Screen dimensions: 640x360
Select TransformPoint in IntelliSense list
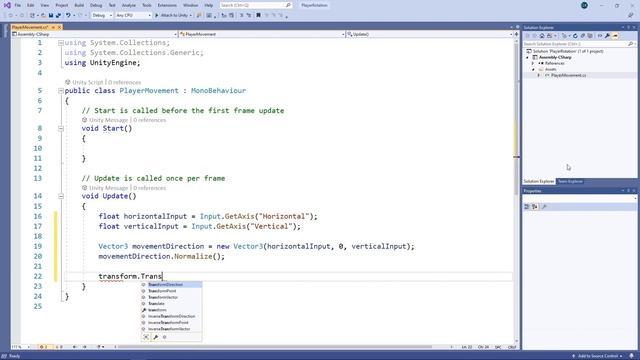171,291
